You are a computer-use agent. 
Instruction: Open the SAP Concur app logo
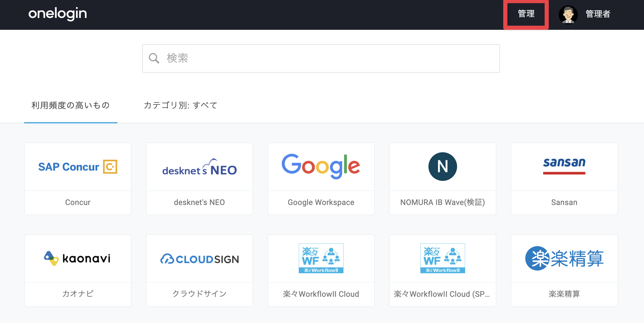pos(78,167)
